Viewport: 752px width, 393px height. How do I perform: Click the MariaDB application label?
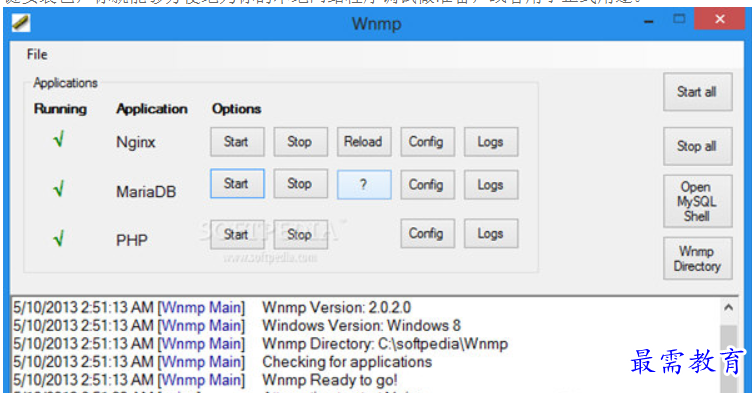(x=146, y=192)
